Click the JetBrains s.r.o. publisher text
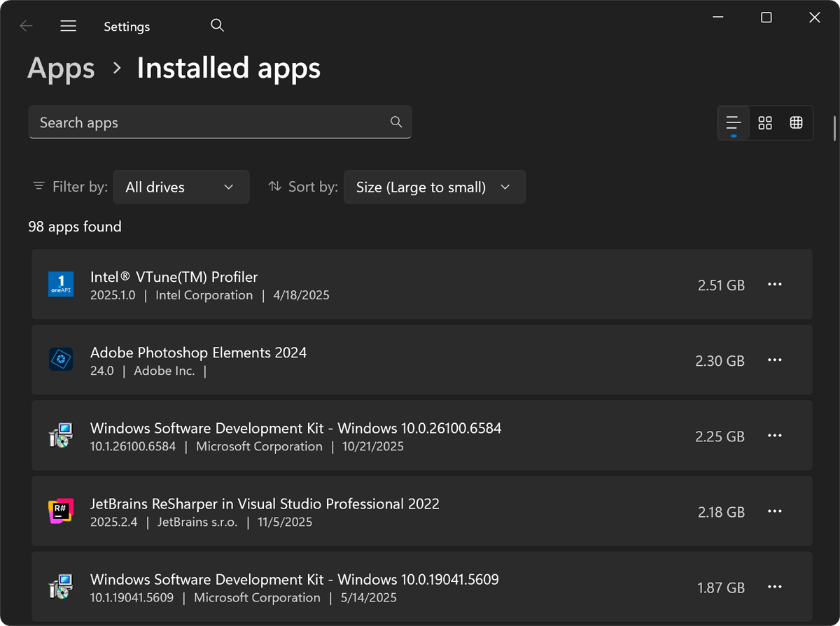Viewport: 840px width, 626px height. pyautogui.click(x=197, y=522)
